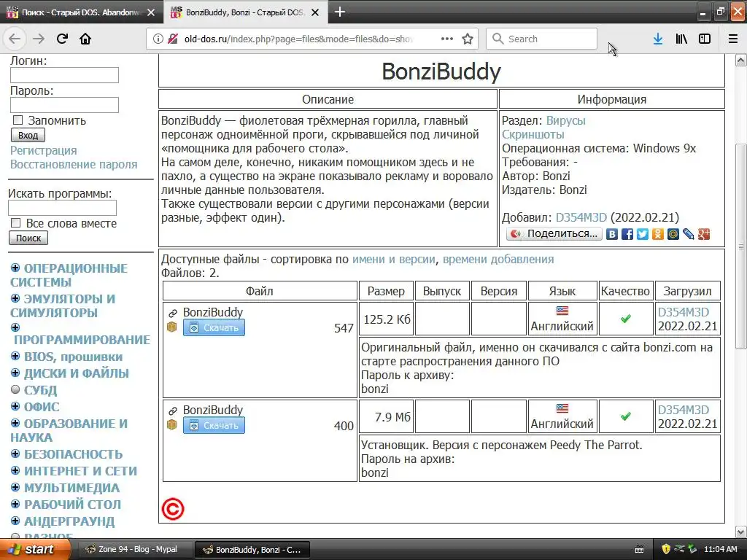Click the link icon of 125.2 Кб file
This screenshot has height=560, width=747.
(172, 314)
